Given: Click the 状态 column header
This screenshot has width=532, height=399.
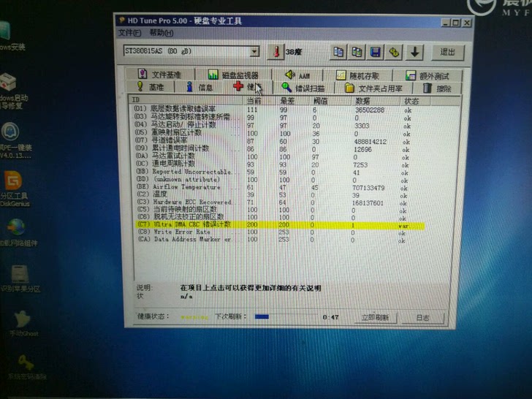Looking at the screenshot, I should [x=415, y=101].
